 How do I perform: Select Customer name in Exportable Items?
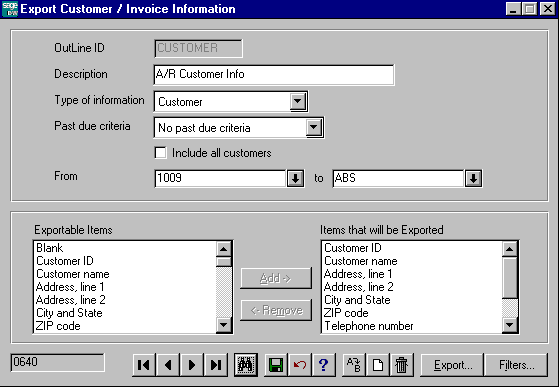(125, 274)
